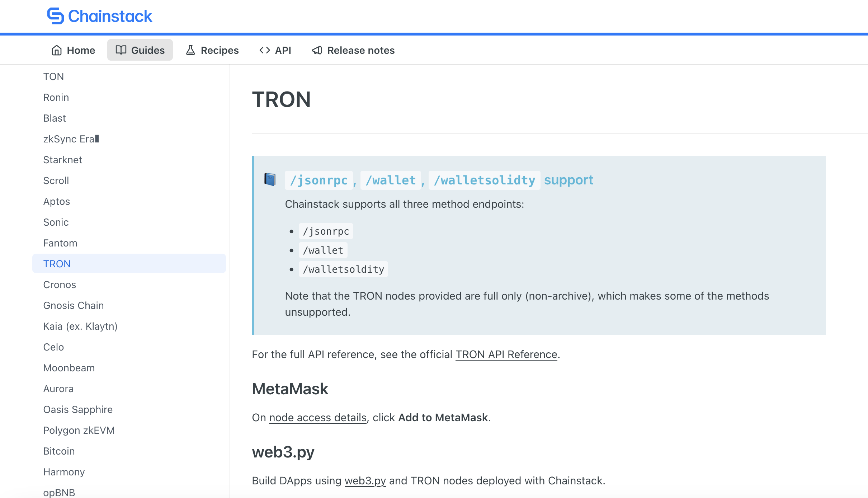
Task: Click the Guides book icon
Action: click(121, 50)
